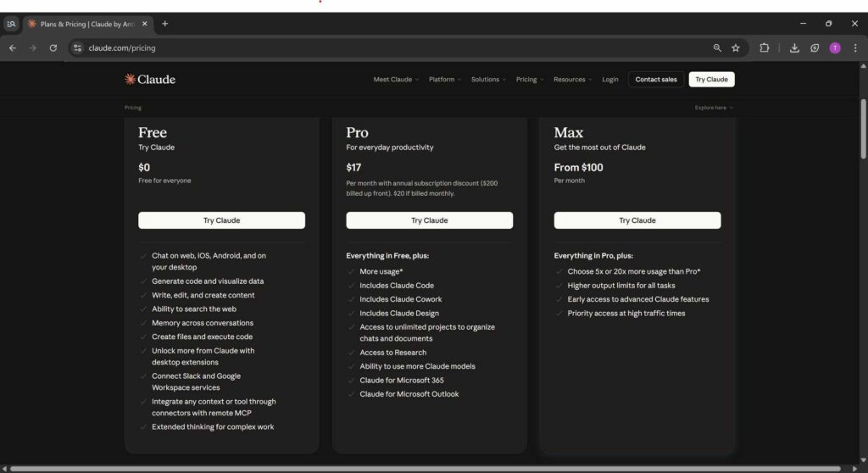Image resolution: width=868 pixels, height=473 pixels.
Task: Click the scroll down arrow of vertical scrollbar
Action: (863, 459)
